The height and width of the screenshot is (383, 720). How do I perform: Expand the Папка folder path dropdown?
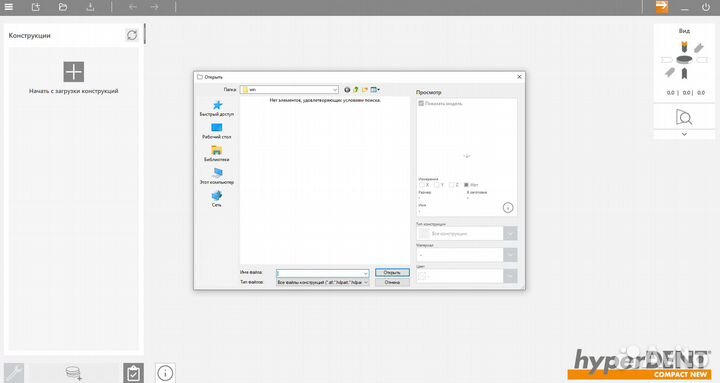point(335,90)
